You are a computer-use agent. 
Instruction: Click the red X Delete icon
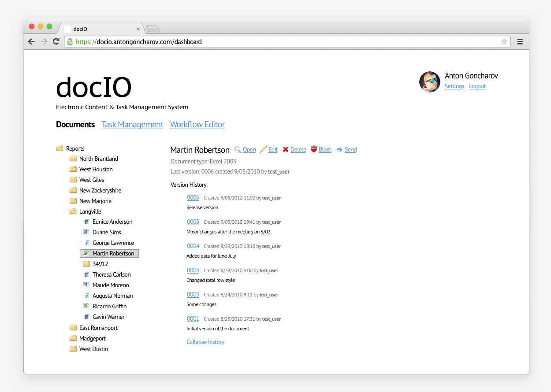coord(286,149)
